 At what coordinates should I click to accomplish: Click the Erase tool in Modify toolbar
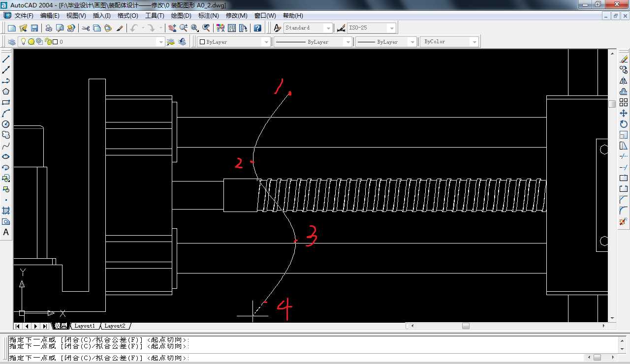tap(624, 59)
